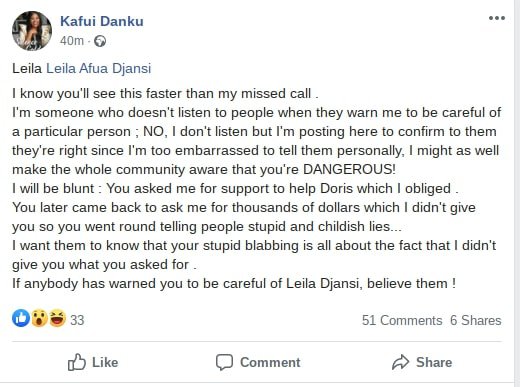Click the arrow Share icon
520x387 pixels.
point(401,362)
